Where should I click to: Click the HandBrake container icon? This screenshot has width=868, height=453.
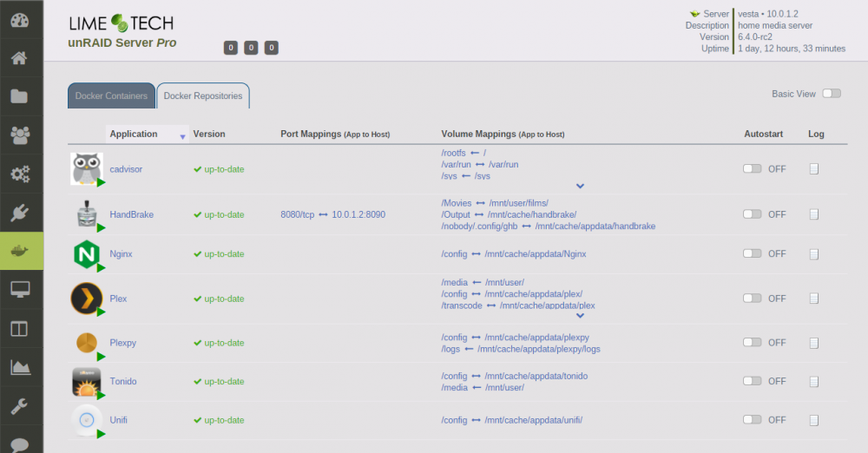[x=87, y=214]
